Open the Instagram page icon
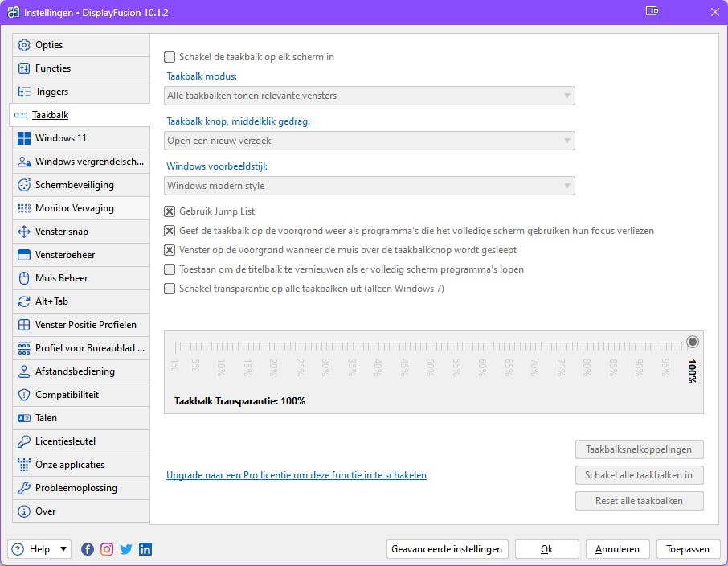 tap(107, 549)
